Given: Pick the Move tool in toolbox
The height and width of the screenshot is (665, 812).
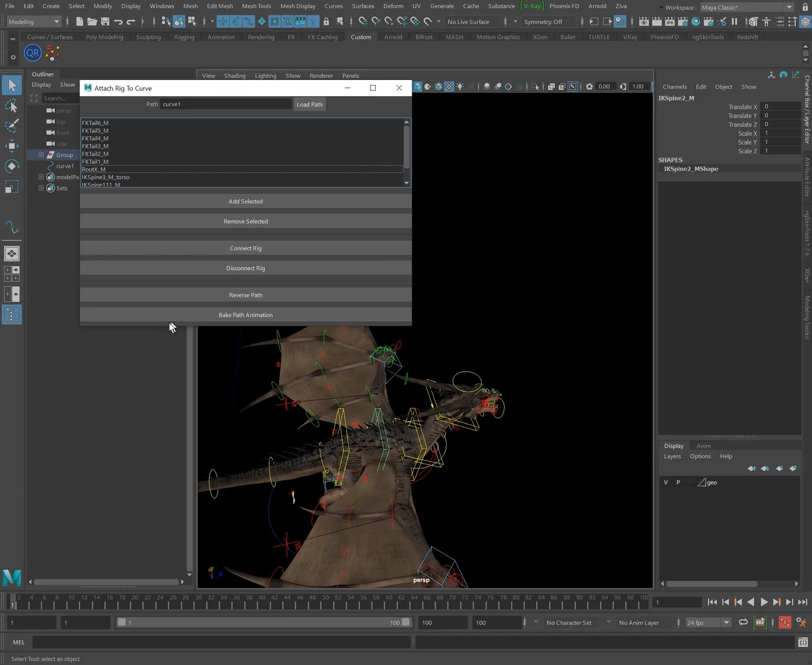Looking at the screenshot, I should (12, 146).
